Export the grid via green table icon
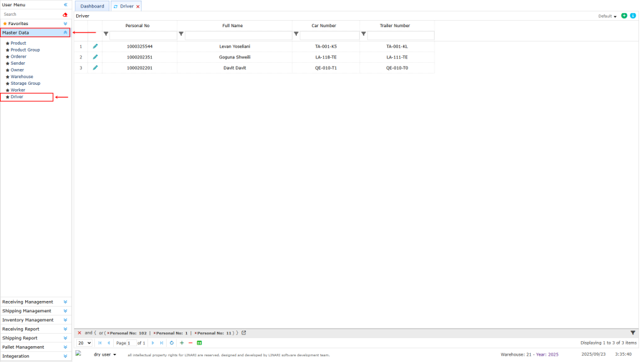644x362 pixels. click(x=200, y=343)
